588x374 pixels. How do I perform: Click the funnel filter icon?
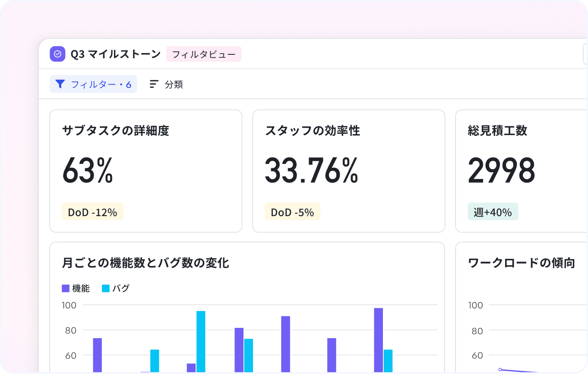[x=60, y=84]
